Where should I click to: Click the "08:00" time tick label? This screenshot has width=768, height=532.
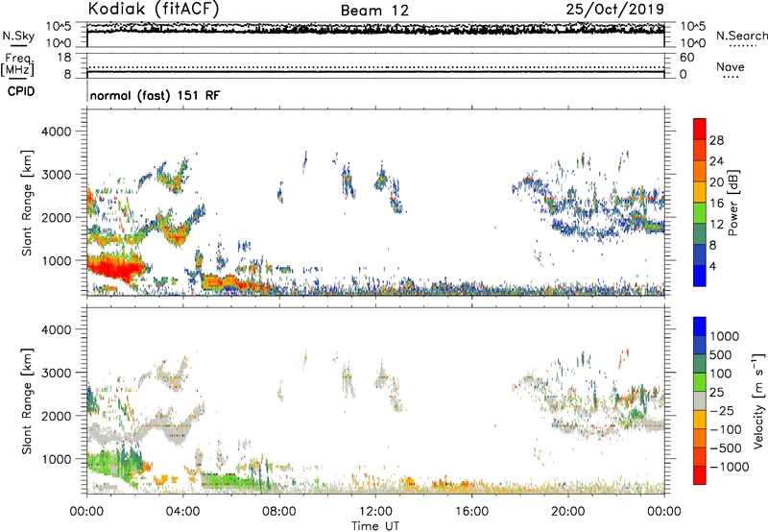(279, 512)
